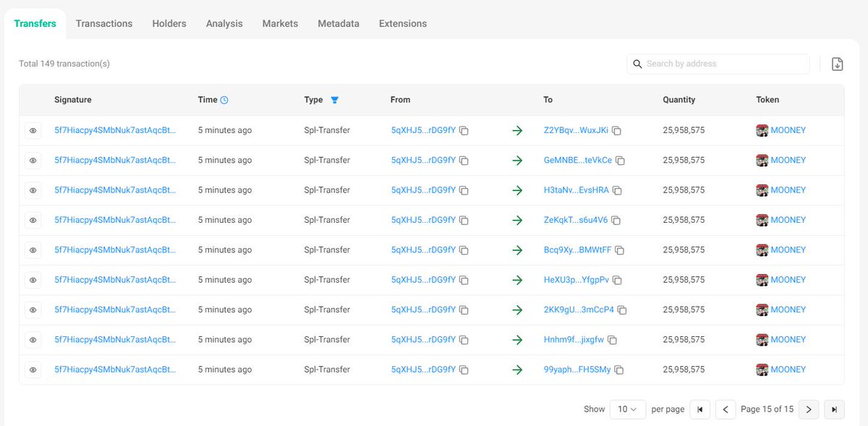Image resolution: width=868 pixels, height=426 pixels.
Task: Copy address GeMNBE...teVkCe
Action: (x=621, y=161)
